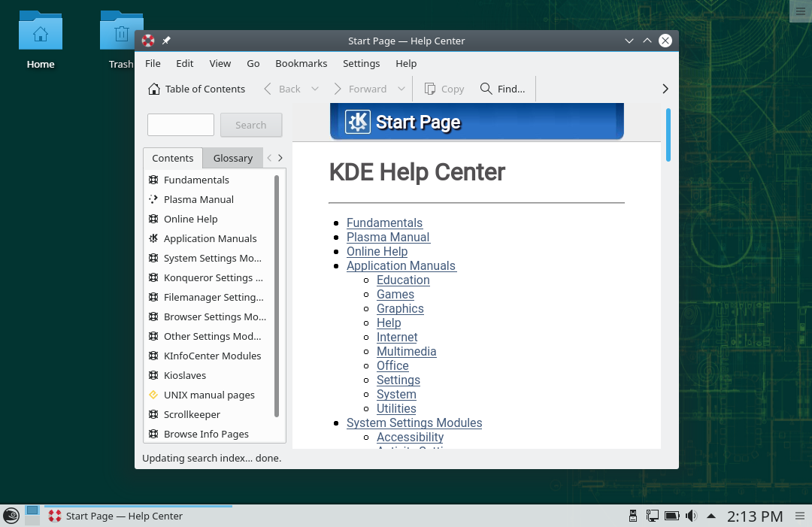Select Scrollkeeper tree icon
This screenshot has width=812, height=527.
pos(153,414)
